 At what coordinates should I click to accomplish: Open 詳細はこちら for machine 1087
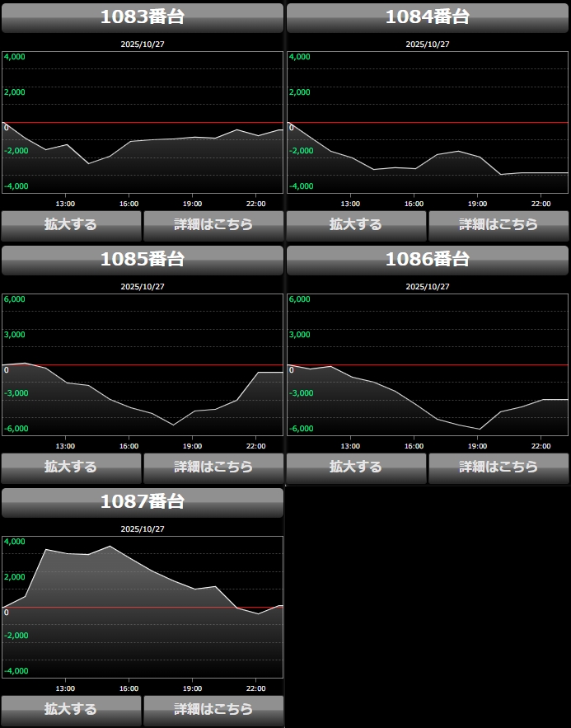pos(213,709)
